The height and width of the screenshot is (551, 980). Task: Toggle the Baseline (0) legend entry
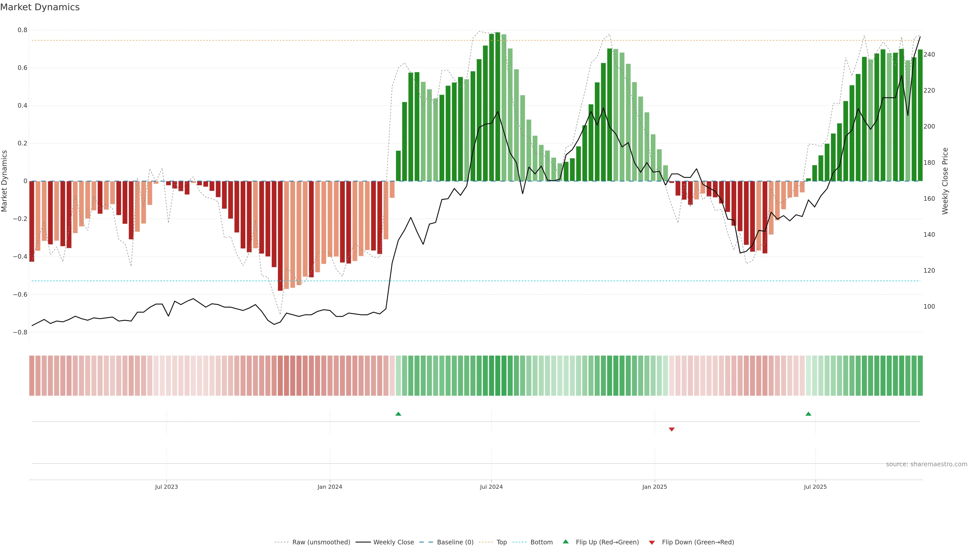455,542
